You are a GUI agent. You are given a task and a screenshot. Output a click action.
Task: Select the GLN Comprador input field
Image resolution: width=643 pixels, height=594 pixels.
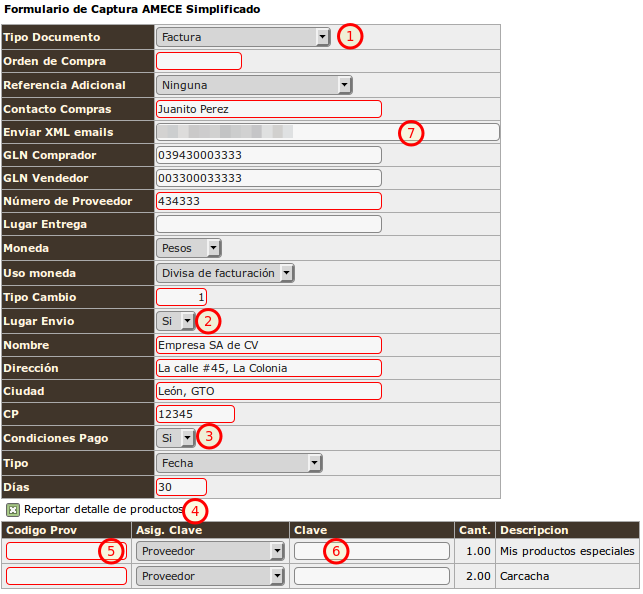269,155
